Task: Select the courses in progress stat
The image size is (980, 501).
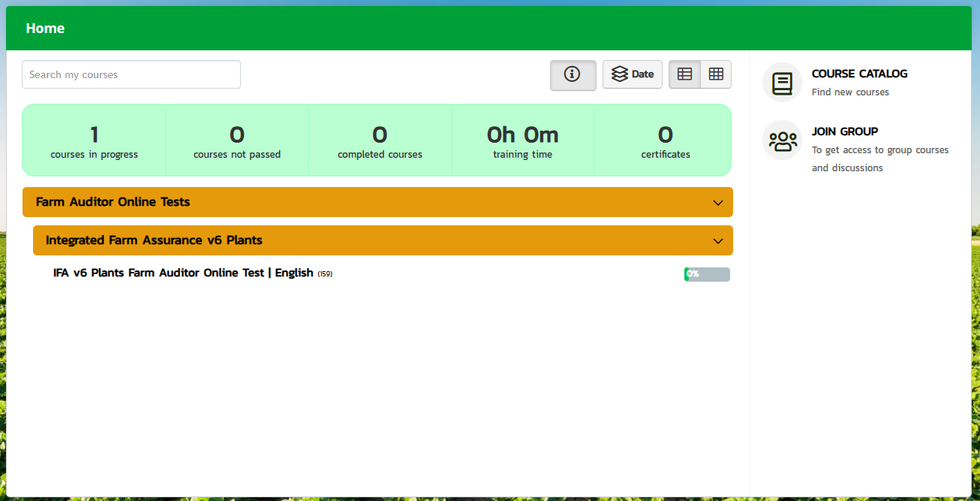Action: (95, 140)
